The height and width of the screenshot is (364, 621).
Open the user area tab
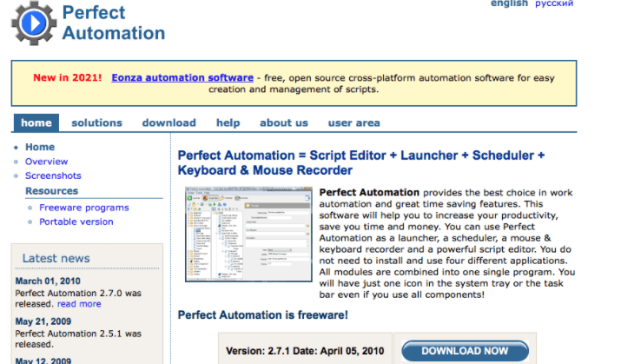pyautogui.click(x=354, y=122)
